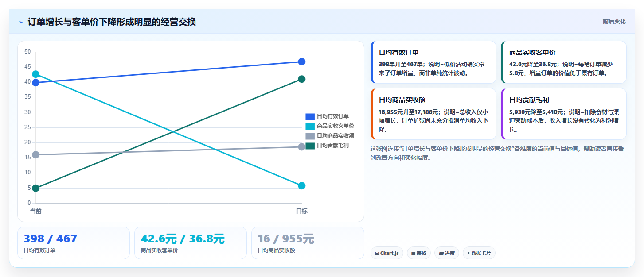This screenshot has height=277, width=644.
Task: Click the small icon in the 表格 chip
Action: click(413, 254)
